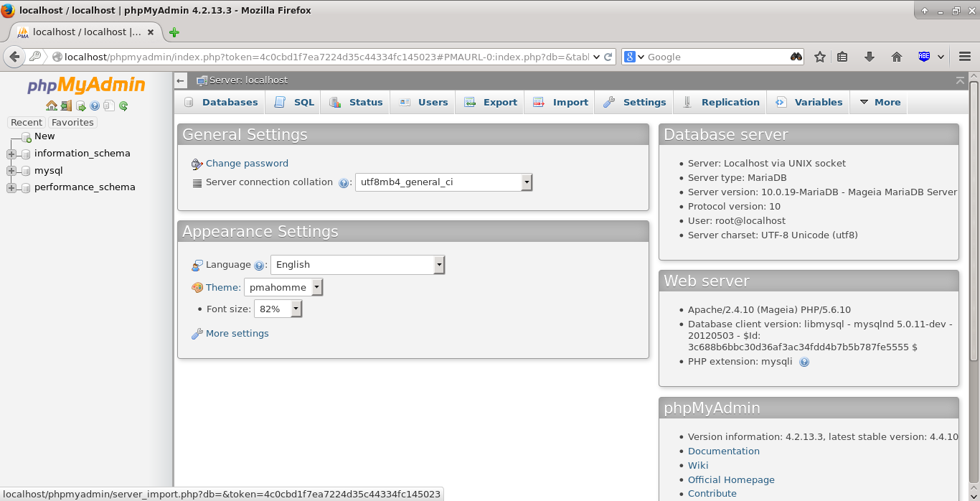980x501 pixels.
Task: Open the More menu in top navigation
Action: [x=880, y=103]
